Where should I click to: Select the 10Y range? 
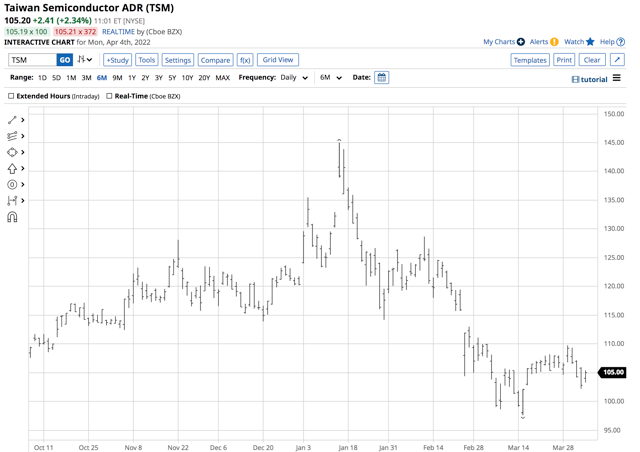pyautogui.click(x=187, y=78)
